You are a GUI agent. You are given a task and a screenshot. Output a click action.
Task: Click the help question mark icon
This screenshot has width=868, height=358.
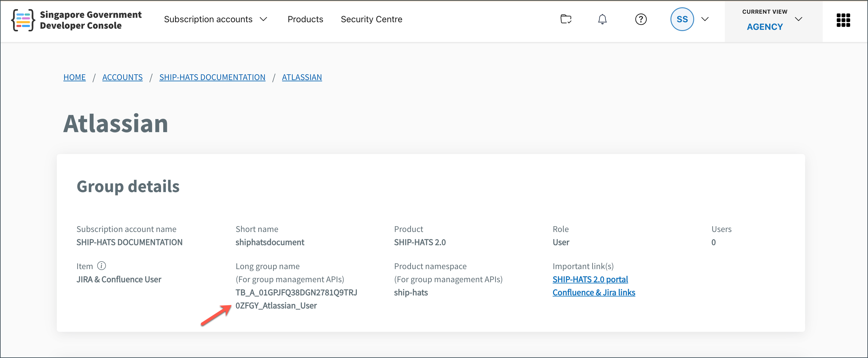coord(641,19)
